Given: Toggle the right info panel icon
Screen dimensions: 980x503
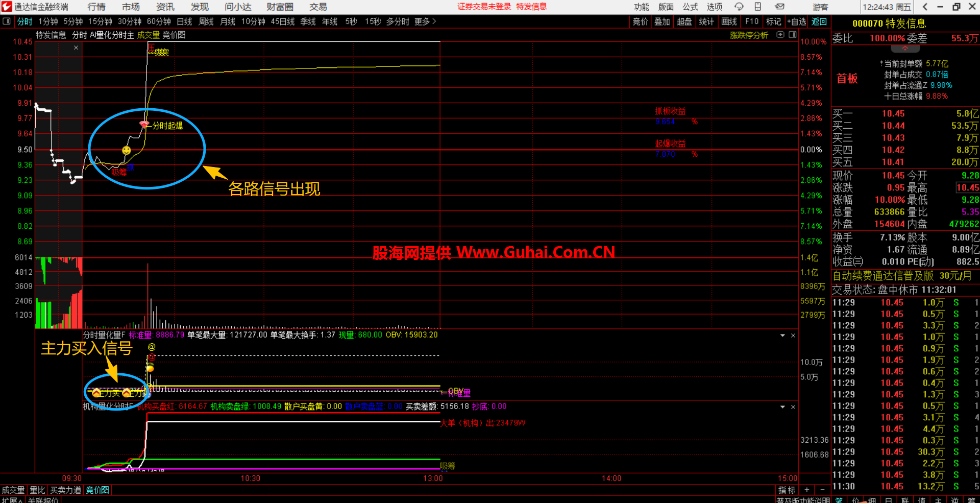Looking at the screenshot, I should pyautogui.click(x=792, y=35).
